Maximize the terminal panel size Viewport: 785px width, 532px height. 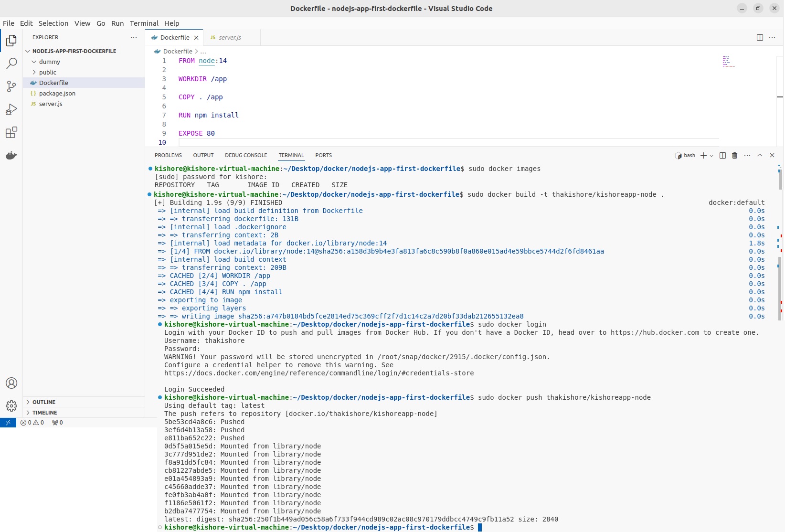[760, 155]
